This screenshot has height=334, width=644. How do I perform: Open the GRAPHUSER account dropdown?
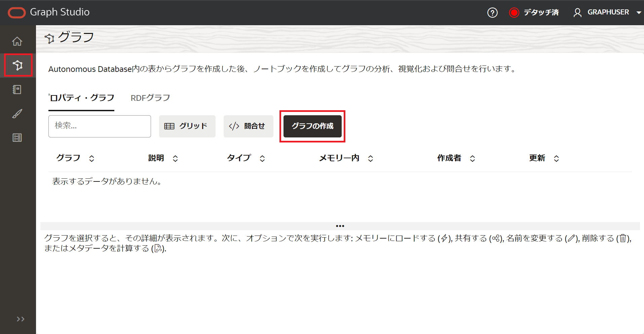639,12
